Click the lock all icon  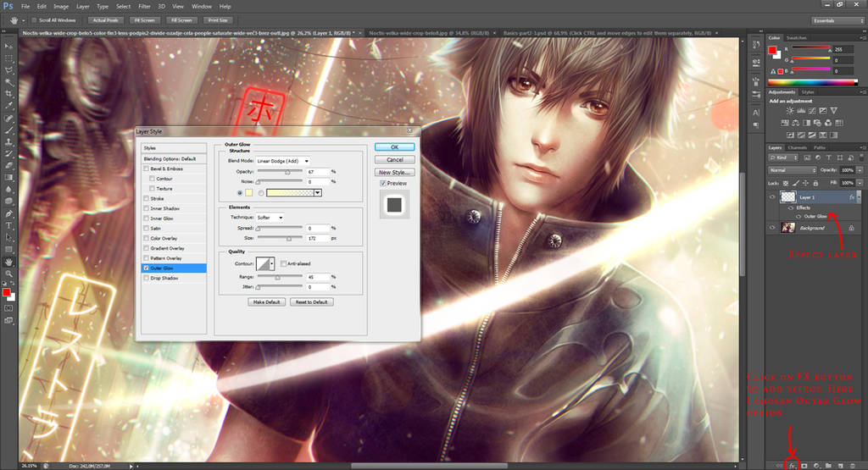click(815, 183)
